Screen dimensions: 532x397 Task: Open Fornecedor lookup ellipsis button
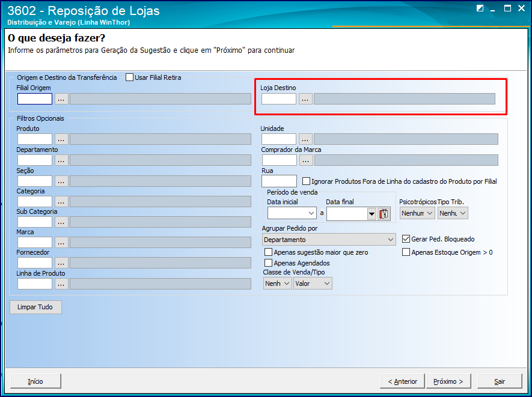(61, 262)
